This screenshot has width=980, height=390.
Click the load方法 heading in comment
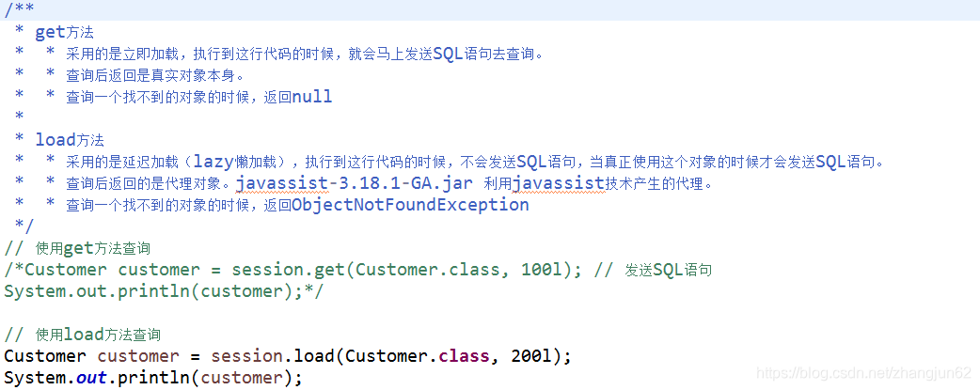(x=70, y=140)
